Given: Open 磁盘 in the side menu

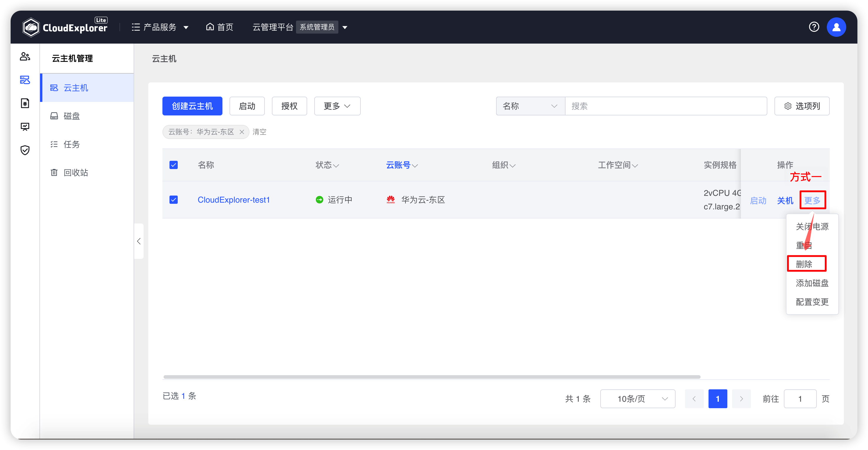Looking at the screenshot, I should (x=87, y=116).
